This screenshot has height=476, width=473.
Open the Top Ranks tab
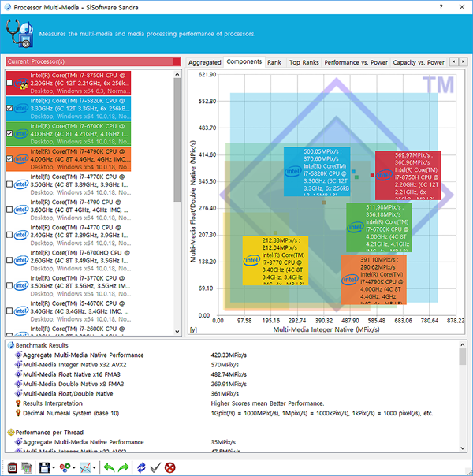tap(304, 62)
